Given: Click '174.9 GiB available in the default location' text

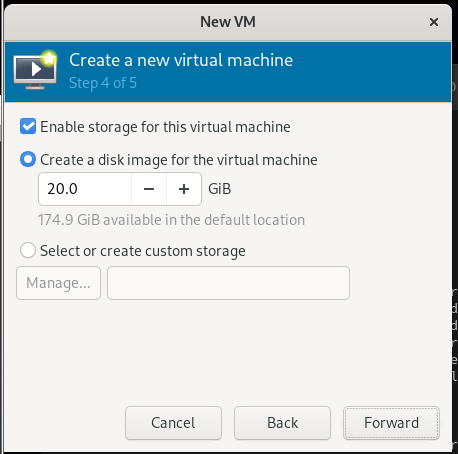Looking at the screenshot, I should coord(171,220).
